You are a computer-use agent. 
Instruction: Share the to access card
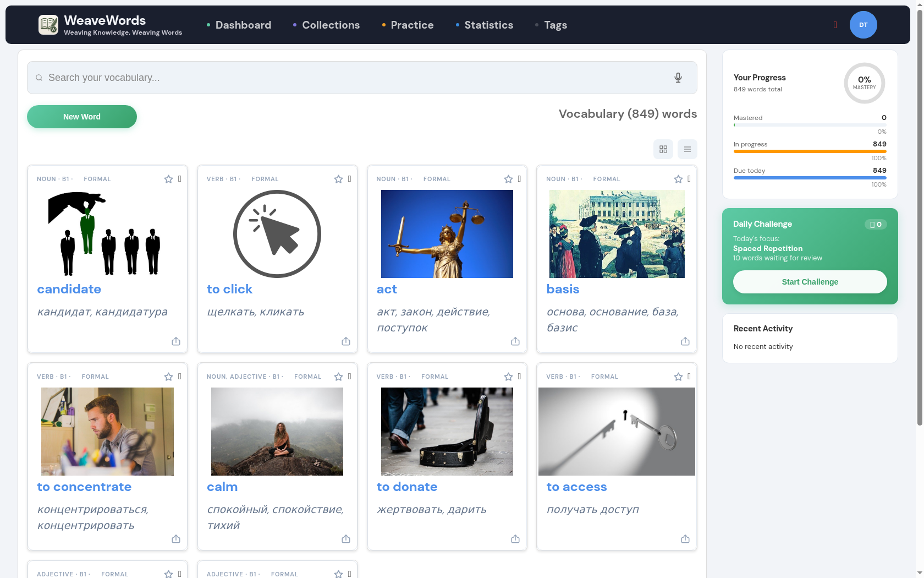pyautogui.click(x=685, y=539)
